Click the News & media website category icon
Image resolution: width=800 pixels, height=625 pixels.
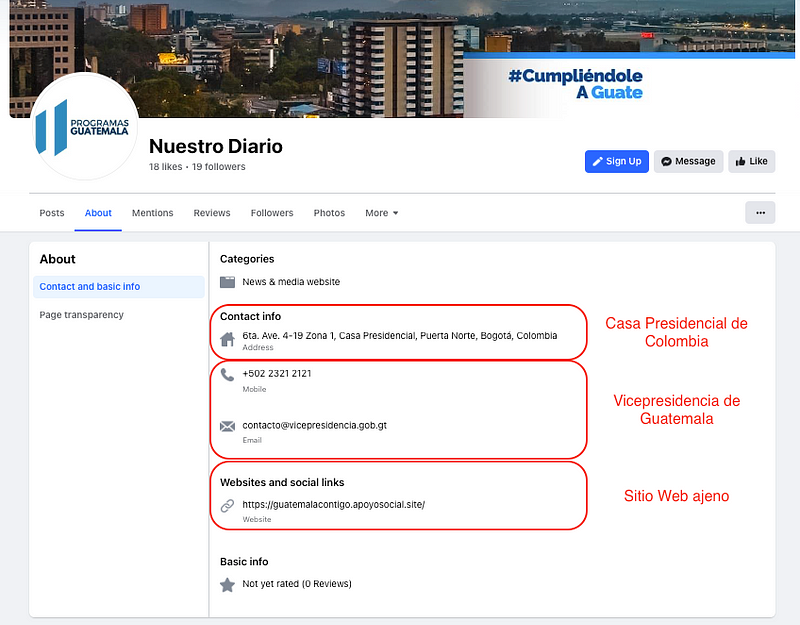pos(228,282)
